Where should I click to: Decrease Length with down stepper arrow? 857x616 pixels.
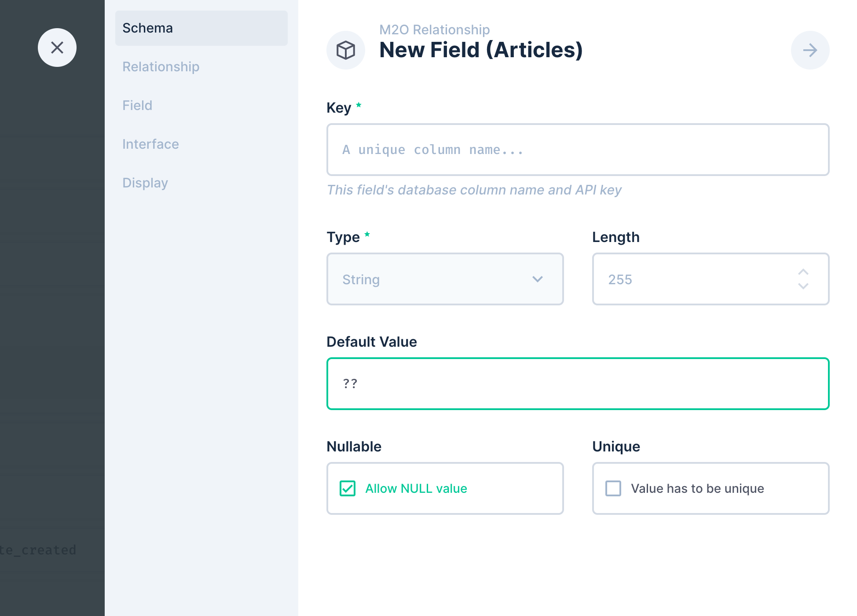pos(803,286)
